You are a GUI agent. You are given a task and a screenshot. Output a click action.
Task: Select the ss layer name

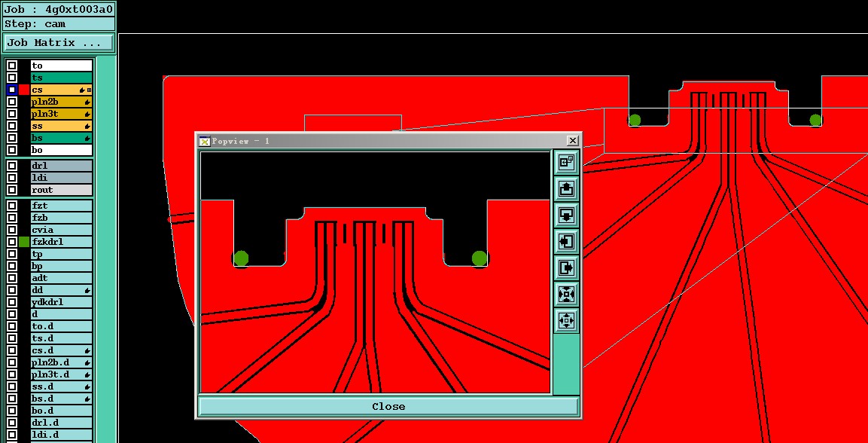click(x=62, y=127)
